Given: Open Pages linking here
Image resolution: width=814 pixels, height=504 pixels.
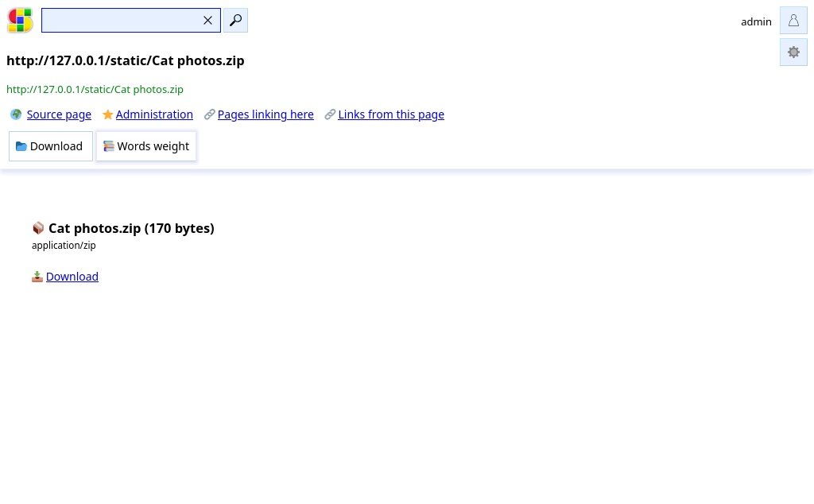Looking at the screenshot, I should pyautogui.click(x=266, y=114).
